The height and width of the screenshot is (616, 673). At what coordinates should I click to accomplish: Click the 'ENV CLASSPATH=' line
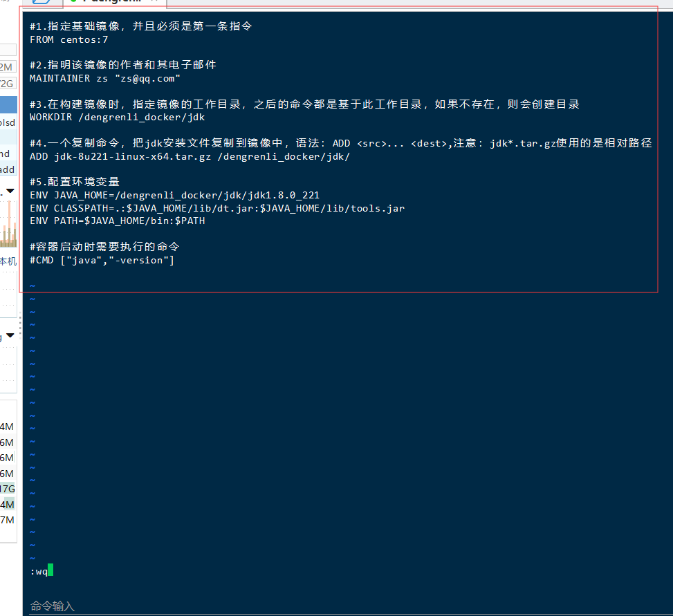pos(217,209)
